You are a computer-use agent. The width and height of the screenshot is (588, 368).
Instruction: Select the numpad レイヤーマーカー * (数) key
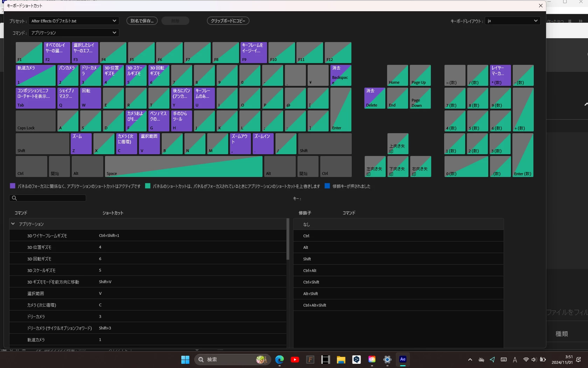(500, 75)
